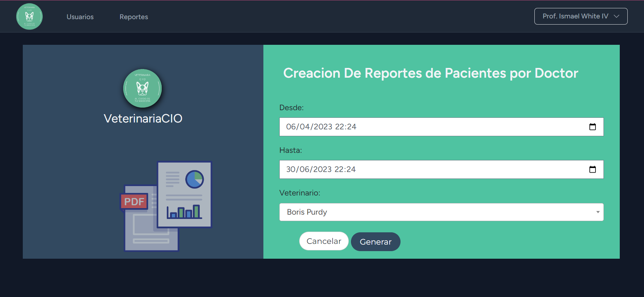Click the Veterinario dropdown arrow
The height and width of the screenshot is (297, 644).
coord(598,212)
